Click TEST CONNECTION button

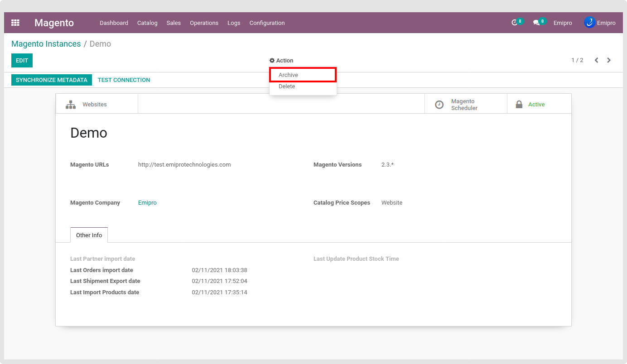(124, 80)
